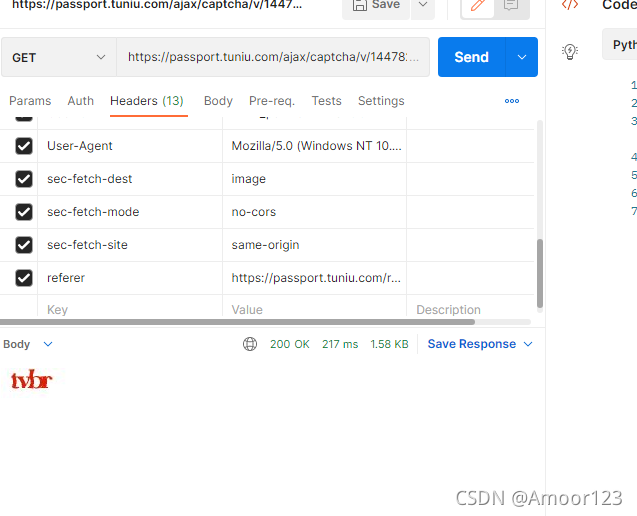The width and height of the screenshot is (637, 516).
Task: Switch to the request Body tab
Action: [x=218, y=101]
